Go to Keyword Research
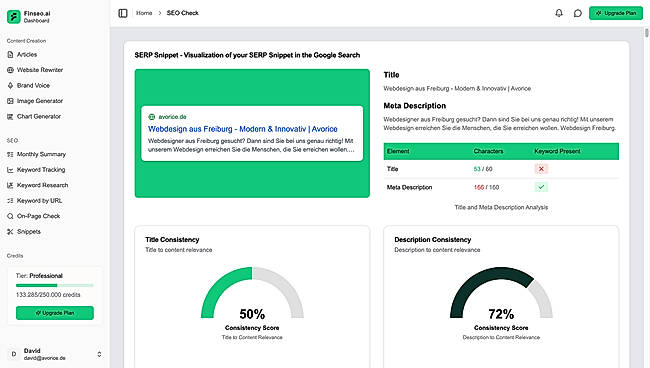650x368 pixels. (x=42, y=185)
